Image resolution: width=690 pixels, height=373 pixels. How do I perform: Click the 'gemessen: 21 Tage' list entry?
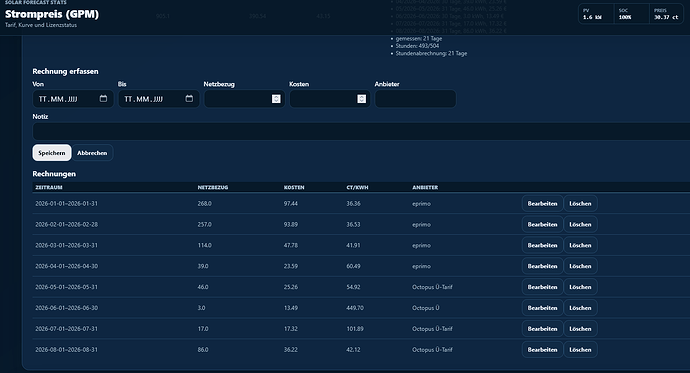418,38
